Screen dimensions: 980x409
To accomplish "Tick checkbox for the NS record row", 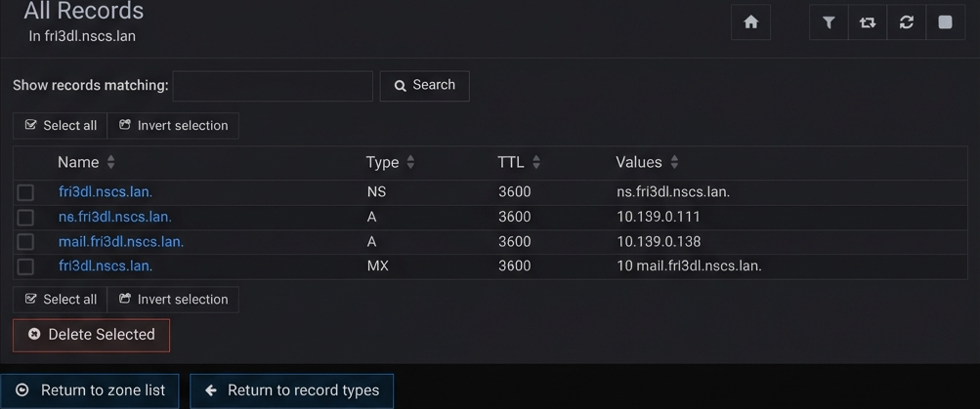I will coord(25,192).
